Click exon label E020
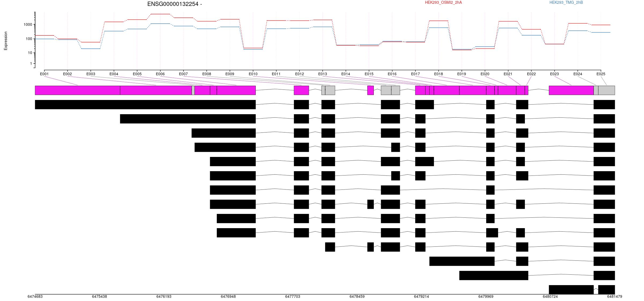The width and height of the screenshot is (644, 301). tap(485, 74)
